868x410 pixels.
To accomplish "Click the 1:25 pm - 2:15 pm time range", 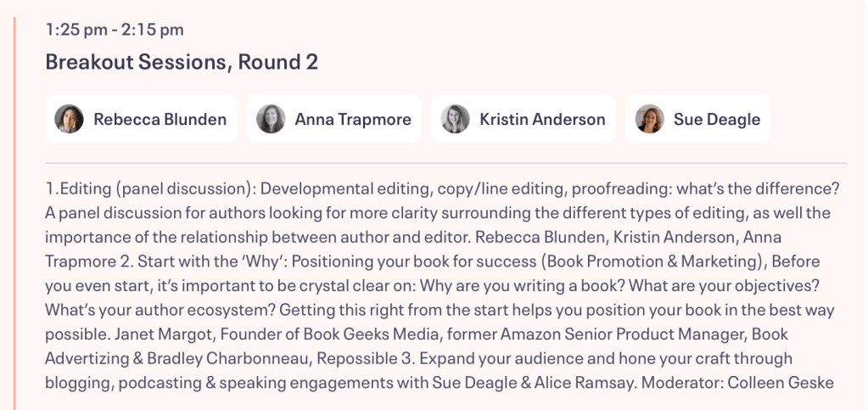I will coord(115,30).
